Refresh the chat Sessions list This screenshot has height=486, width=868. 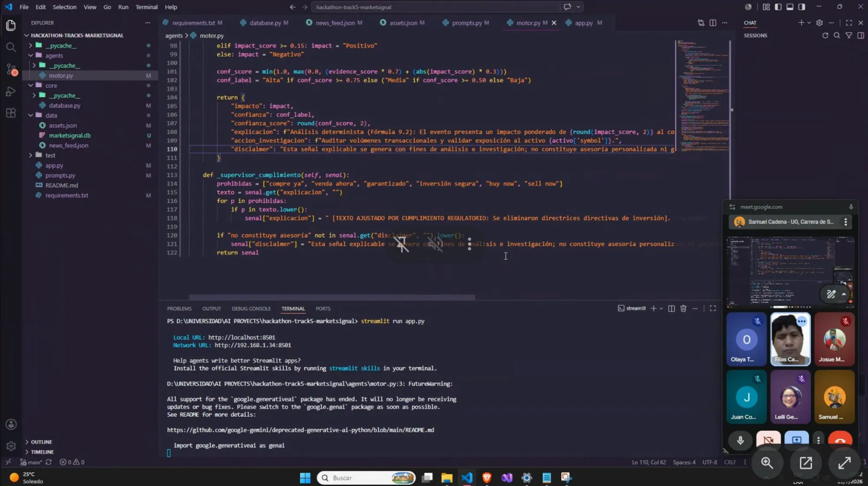click(825, 36)
